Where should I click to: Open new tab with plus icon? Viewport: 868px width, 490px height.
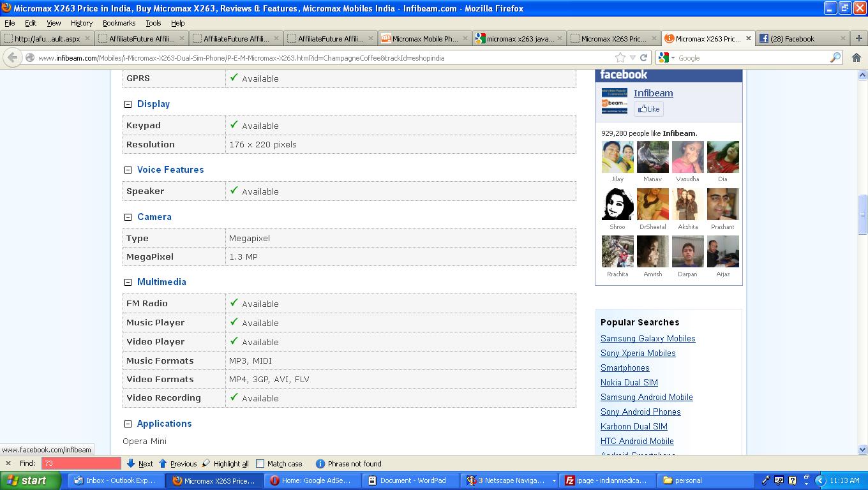pyautogui.click(x=858, y=38)
